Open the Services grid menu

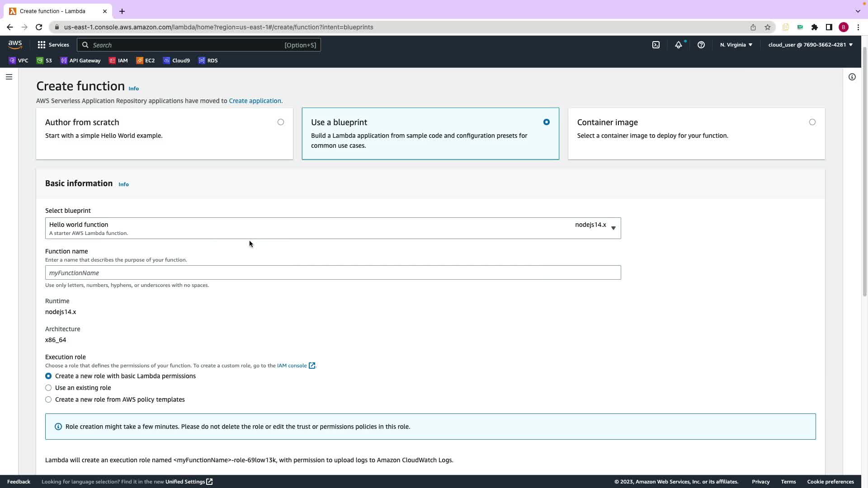tap(53, 45)
